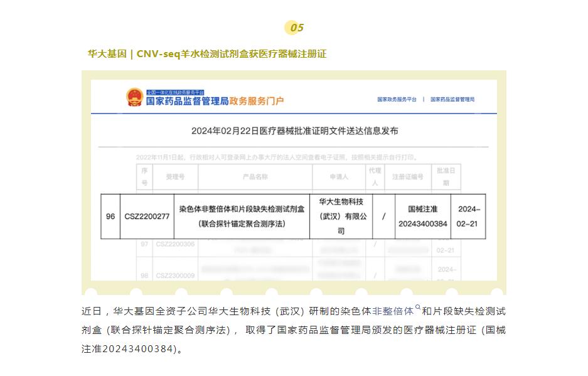588x376 pixels.
Task: Click the 代理人 column header
Action: pos(375,177)
